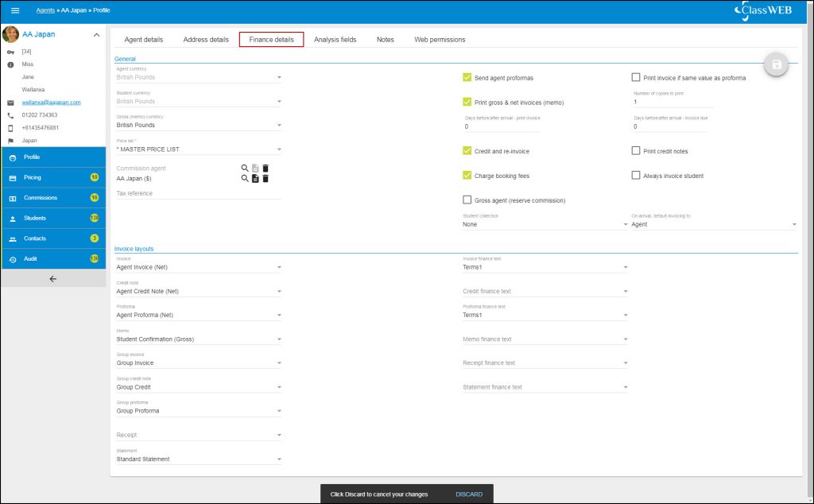This screenshot has width=814, height=504.
Task: Click trash icon in AA Japan ($) row
Action: [x=266, y=179]
